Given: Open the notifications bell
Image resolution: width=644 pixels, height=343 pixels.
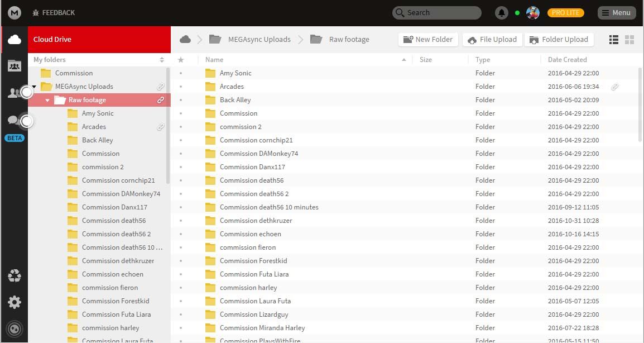Looking at the screenshot, I should point(502,13).
